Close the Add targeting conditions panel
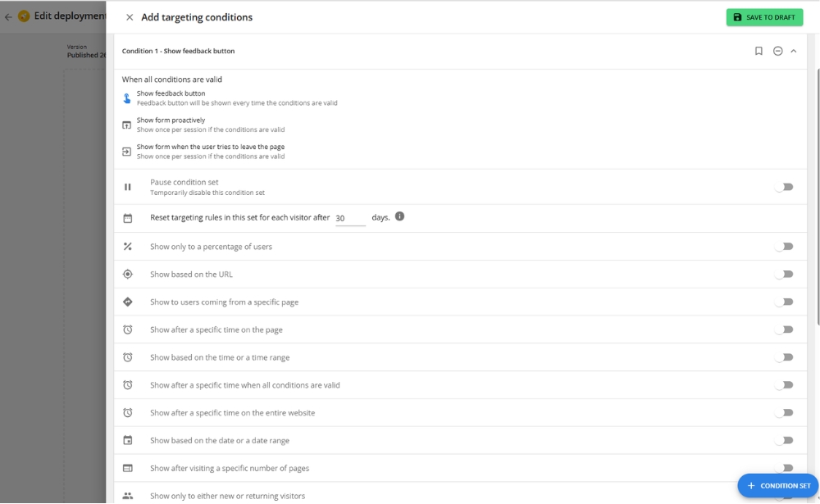820x504 pixels. click(129, 17)
